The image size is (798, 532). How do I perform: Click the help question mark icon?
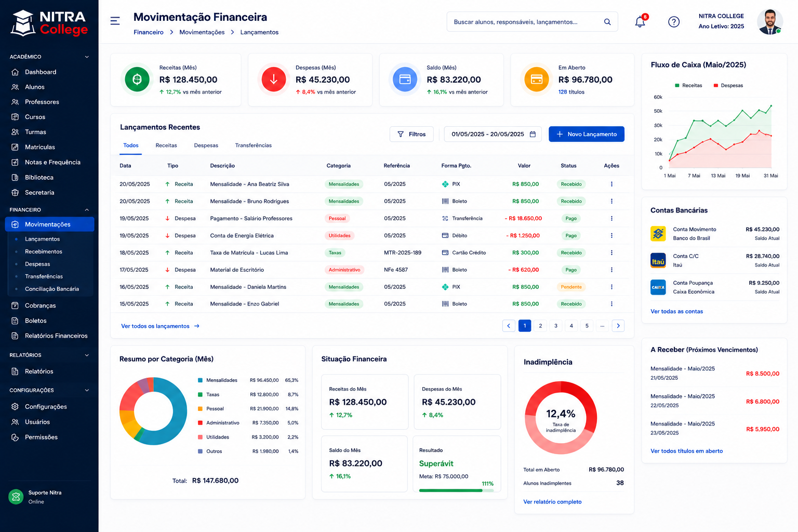click(x=674, y=22)
